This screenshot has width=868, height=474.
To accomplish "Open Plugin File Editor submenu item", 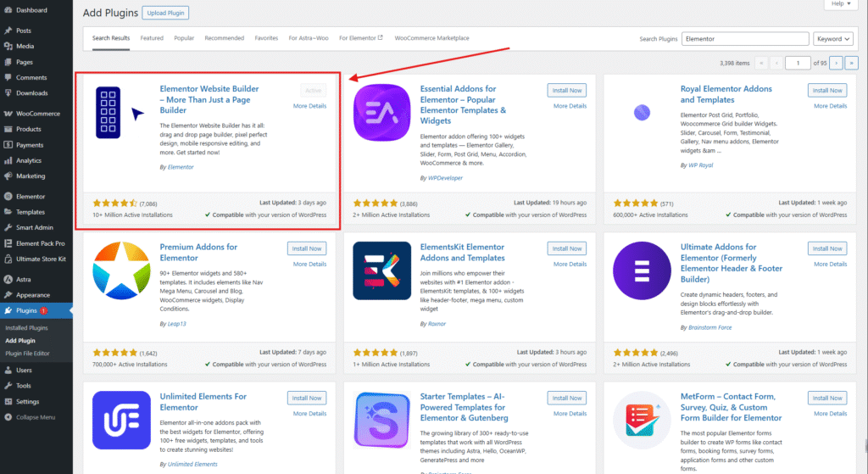I will (27, 354).
